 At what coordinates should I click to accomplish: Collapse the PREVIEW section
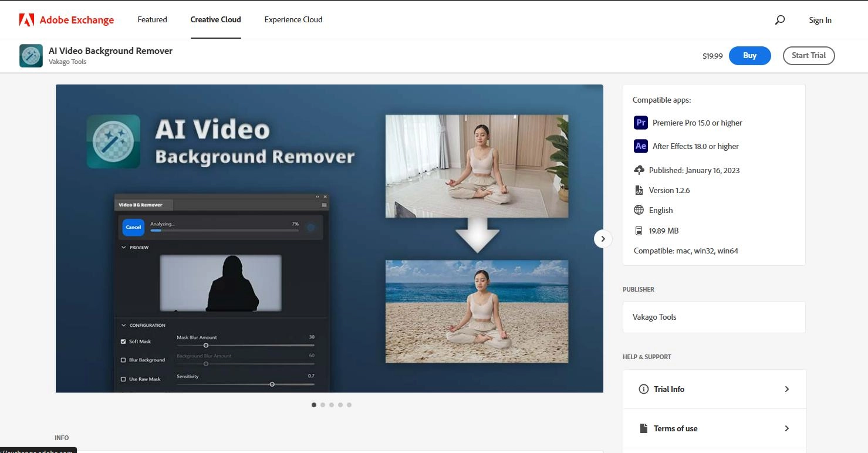click(x=124, y=248)
